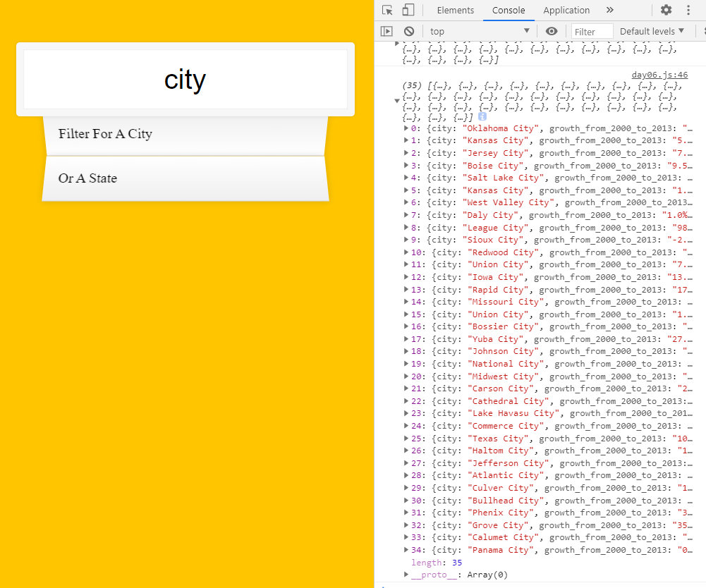Switch to the Elements tab
The width and height of the screenshot is (706, 588).
[455, 10]
